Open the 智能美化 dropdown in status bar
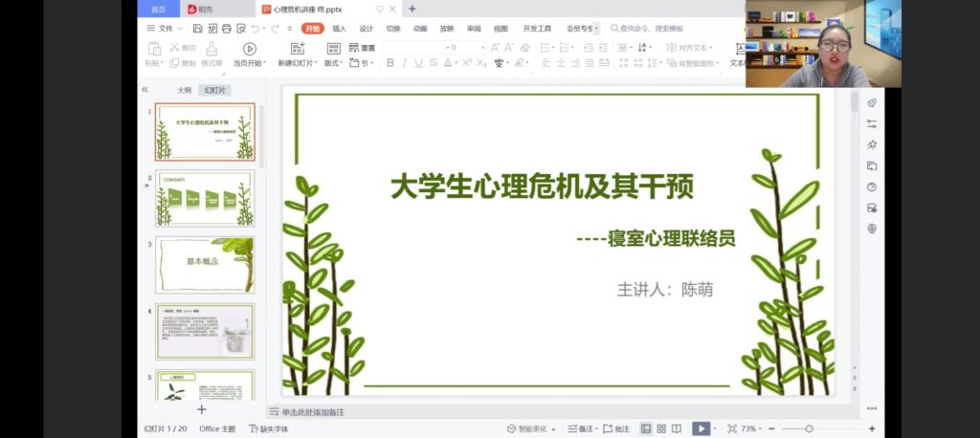Screen dimensions: 980x438 531,428
